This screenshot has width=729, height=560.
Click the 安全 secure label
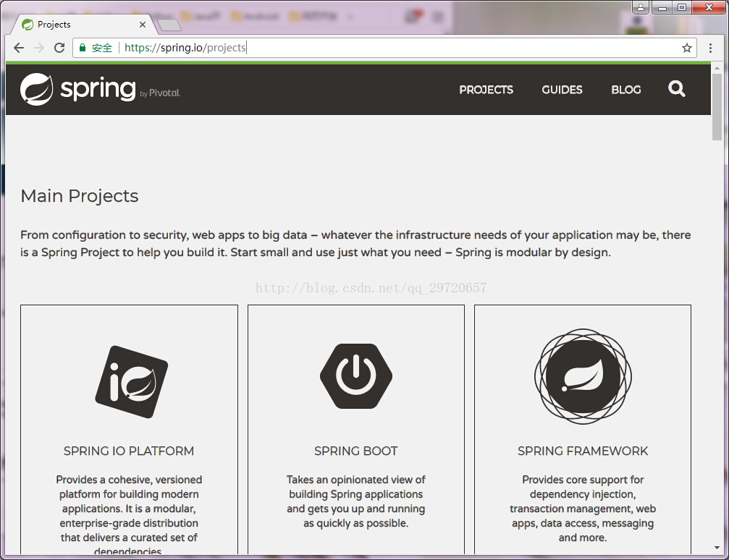[102, 48]
